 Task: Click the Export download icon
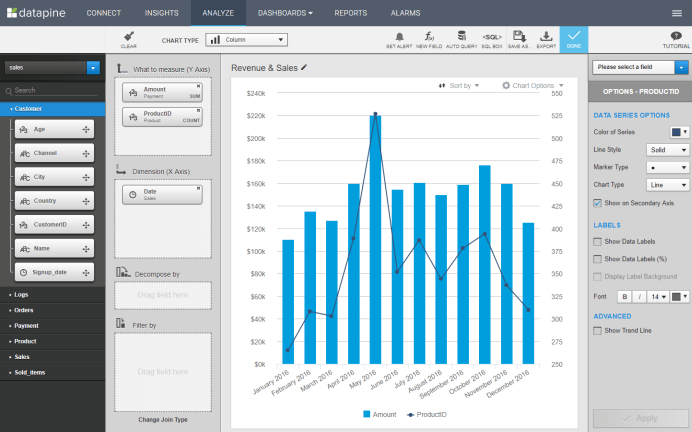point(546,38)
